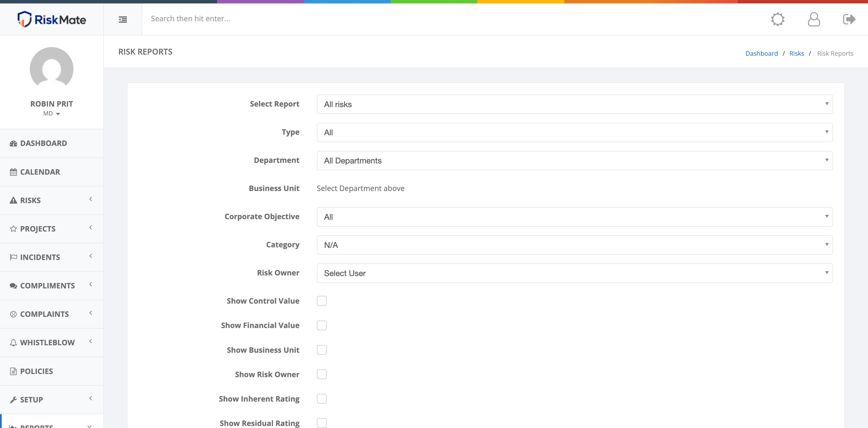The height and width of the screenshot is (428, 868).
Task: Open the Select Report dropdown
Action: [x=575, y=104]
